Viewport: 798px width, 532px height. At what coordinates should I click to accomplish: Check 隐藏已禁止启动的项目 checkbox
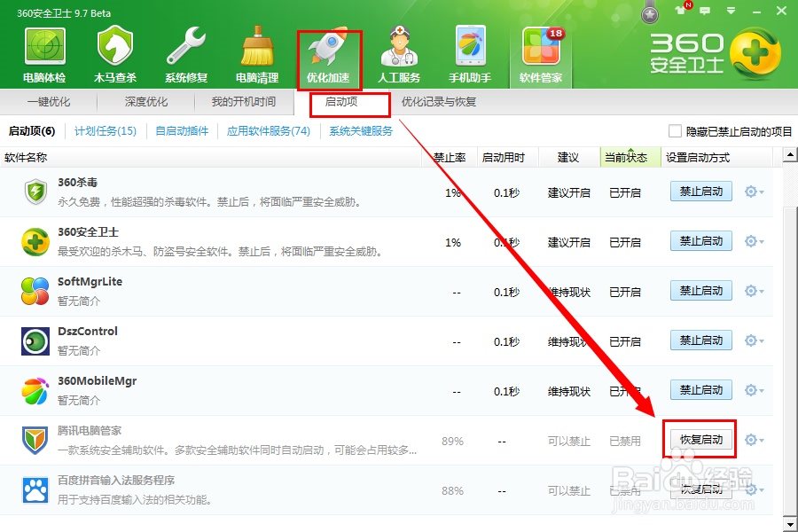(675, 131)
